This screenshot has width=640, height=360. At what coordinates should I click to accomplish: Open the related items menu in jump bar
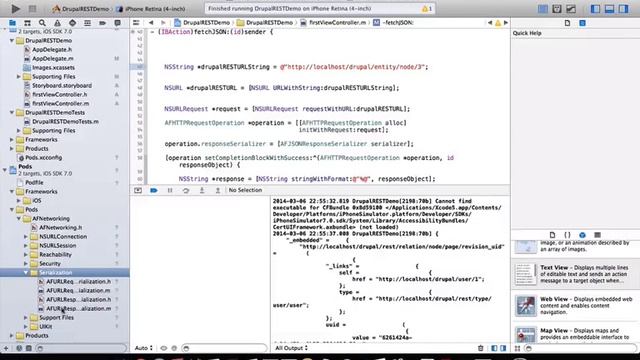coord(136,23)
